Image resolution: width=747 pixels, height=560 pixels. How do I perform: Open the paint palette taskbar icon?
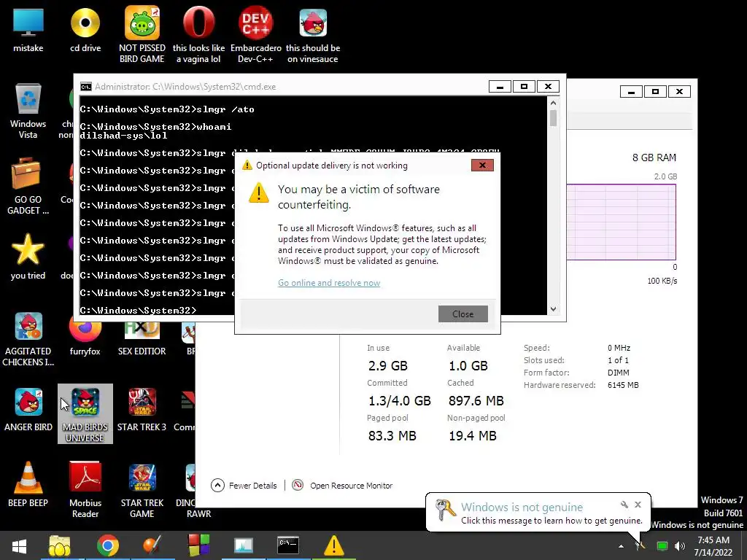tap(152, 545)
